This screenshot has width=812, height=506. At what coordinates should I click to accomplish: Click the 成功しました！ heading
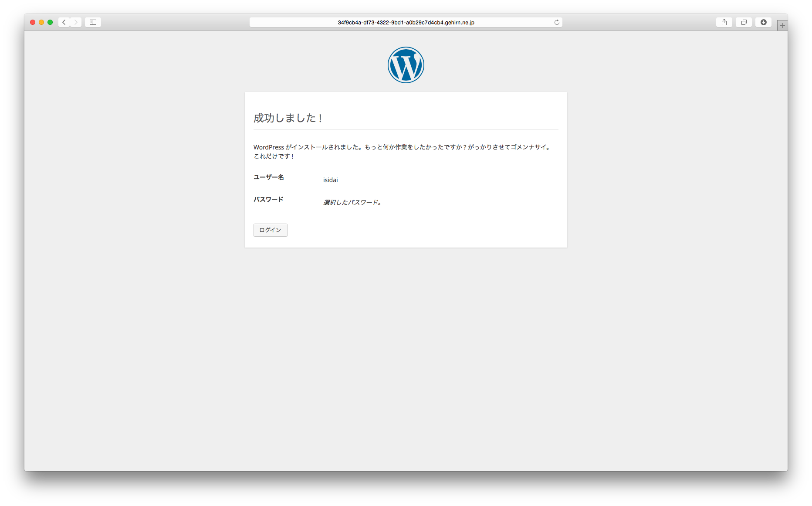click(288, 118)
